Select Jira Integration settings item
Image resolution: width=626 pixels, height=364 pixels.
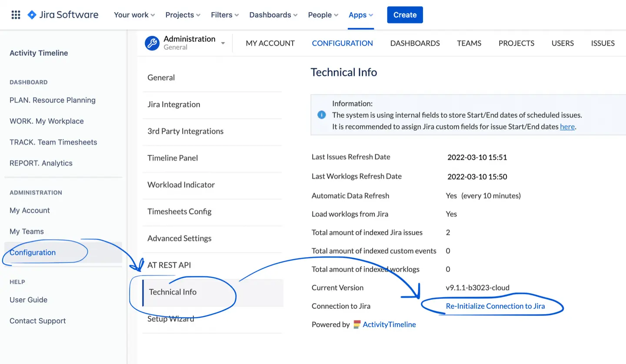pos(174,104)
